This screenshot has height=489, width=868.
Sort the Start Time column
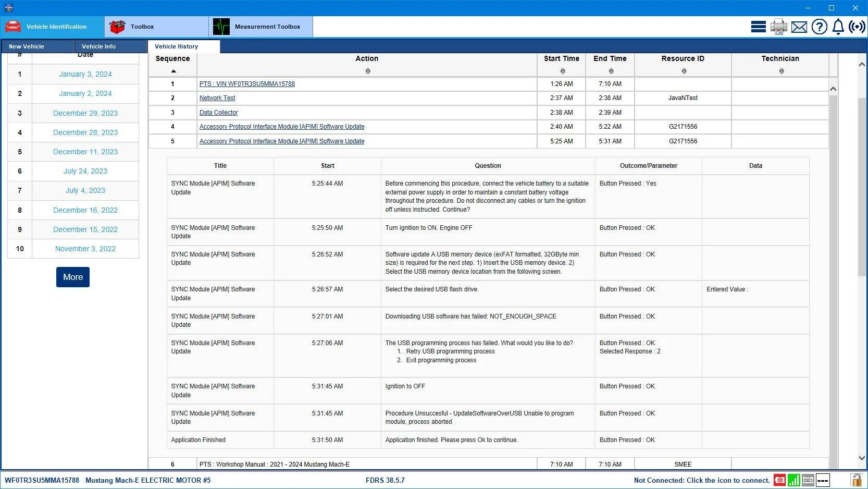click(563, 71)
